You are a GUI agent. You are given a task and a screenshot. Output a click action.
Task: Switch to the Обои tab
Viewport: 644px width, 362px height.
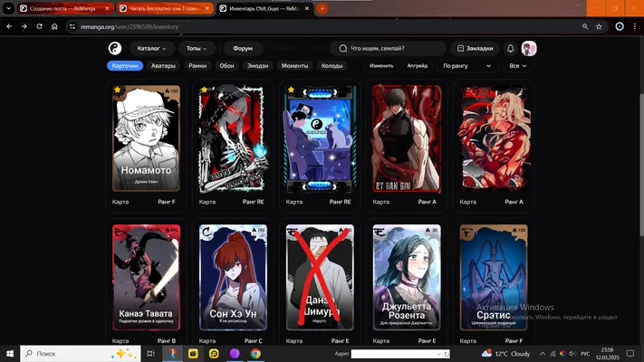pyautogui.click(x=226, y=66)
